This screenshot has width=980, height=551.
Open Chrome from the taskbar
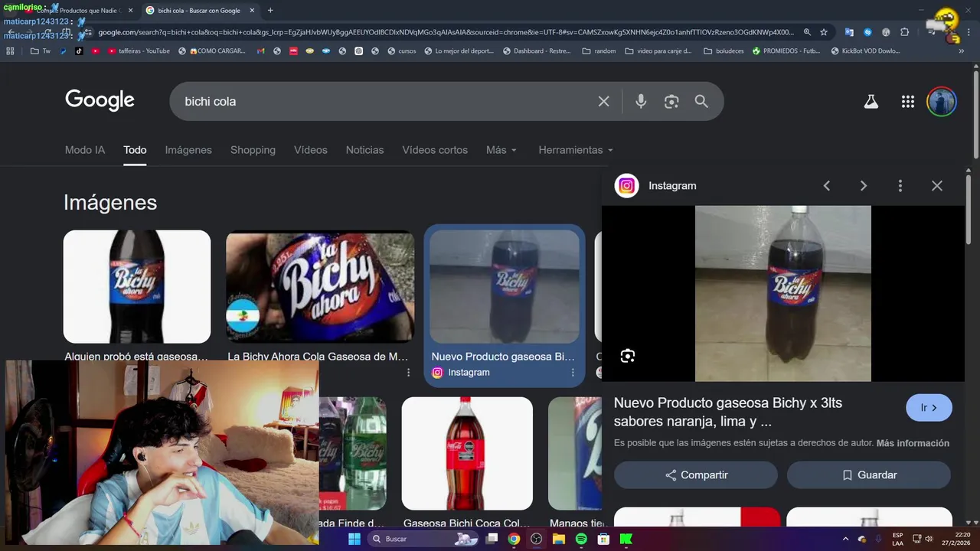(514, 539)
